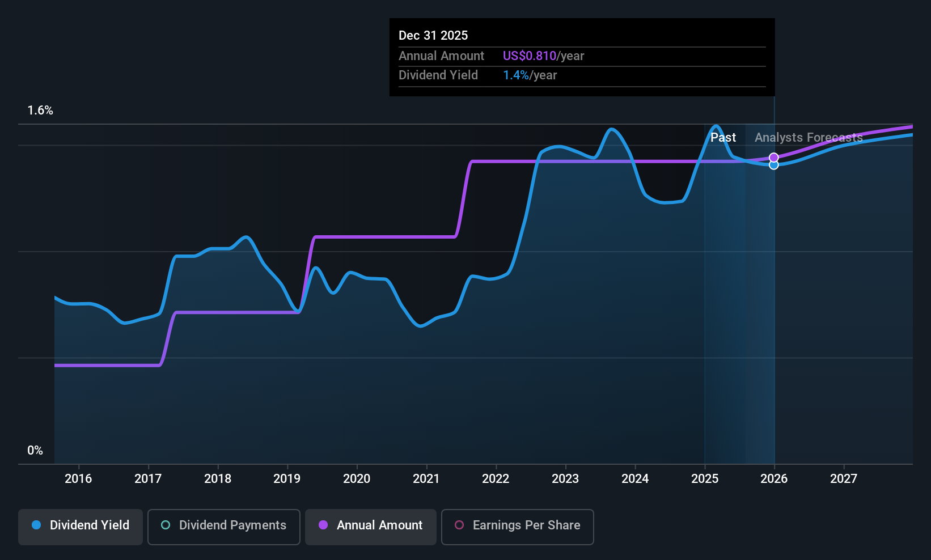
Task: Click the purple US$0.810/year value in tooltip
Action: 528,56
